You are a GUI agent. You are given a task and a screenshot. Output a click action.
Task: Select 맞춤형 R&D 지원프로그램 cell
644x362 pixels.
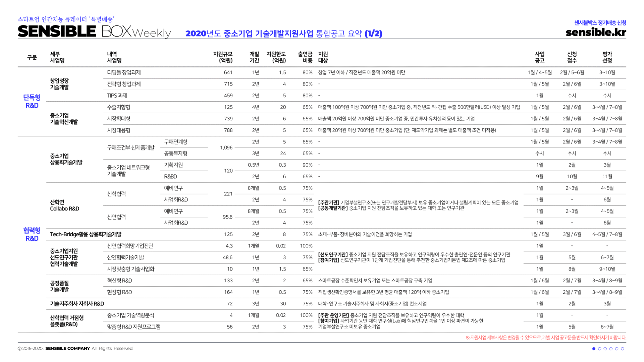(x=134, y=327)
